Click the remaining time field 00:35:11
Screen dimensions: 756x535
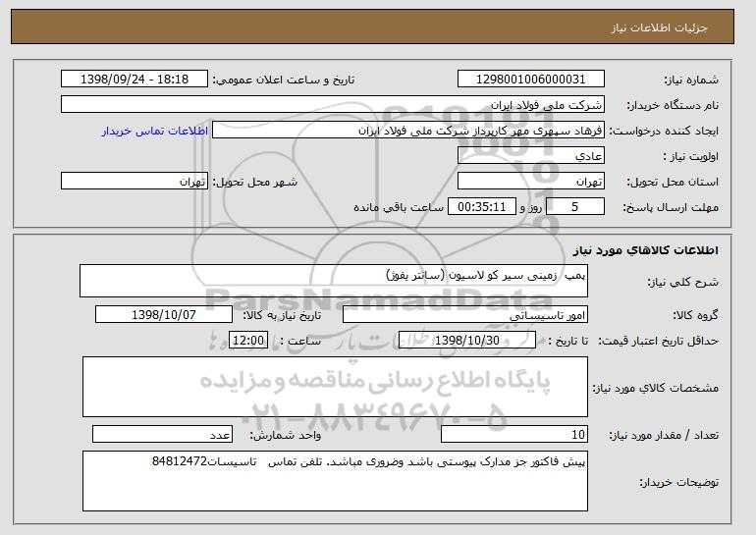[x=482, y=207]
